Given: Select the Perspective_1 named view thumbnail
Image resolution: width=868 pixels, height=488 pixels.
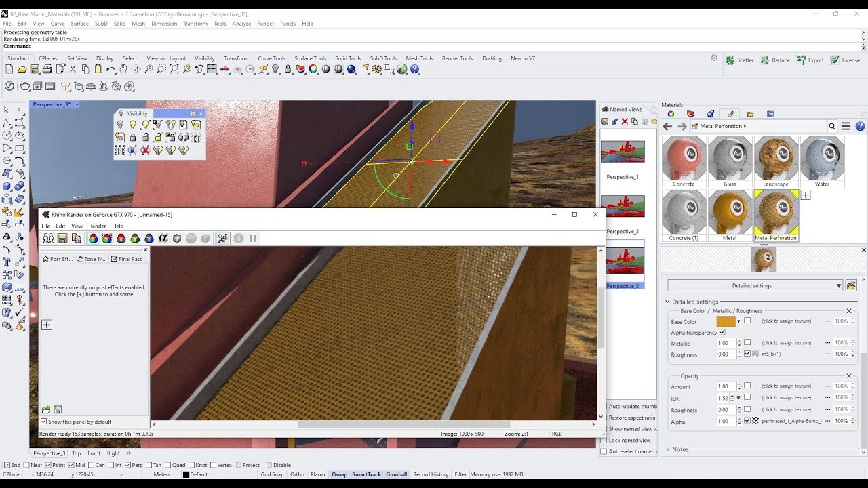Looking at the screenshot, I should tap(623, 152).
